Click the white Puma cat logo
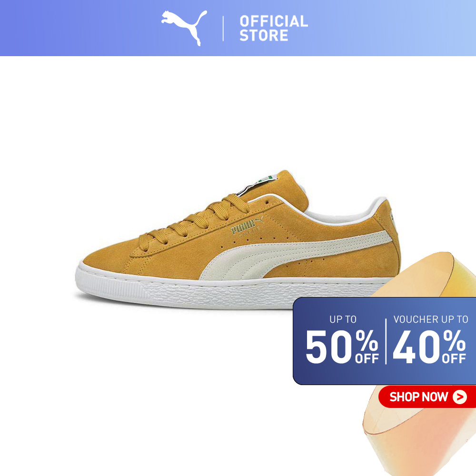 coord(184,28)
